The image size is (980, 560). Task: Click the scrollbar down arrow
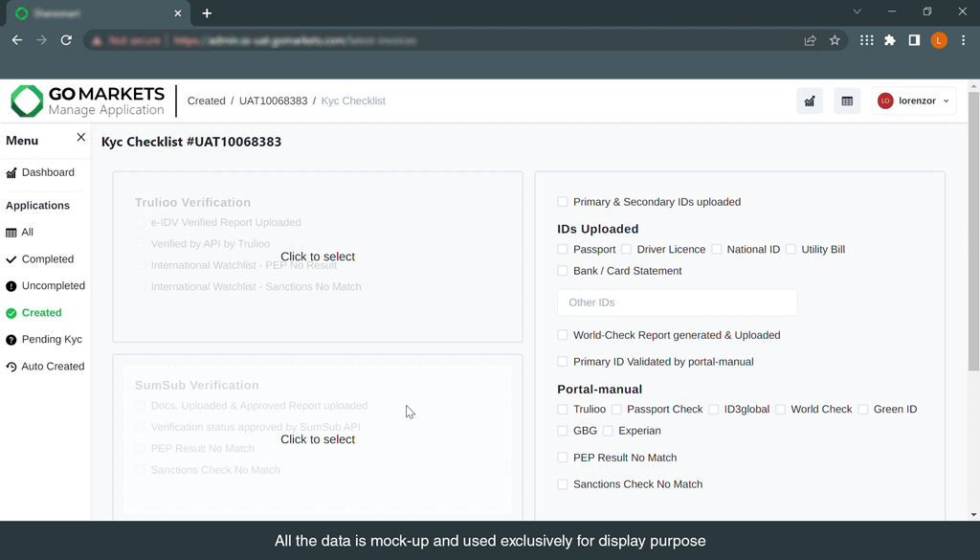pyautogui.click(x=973, y=515)
